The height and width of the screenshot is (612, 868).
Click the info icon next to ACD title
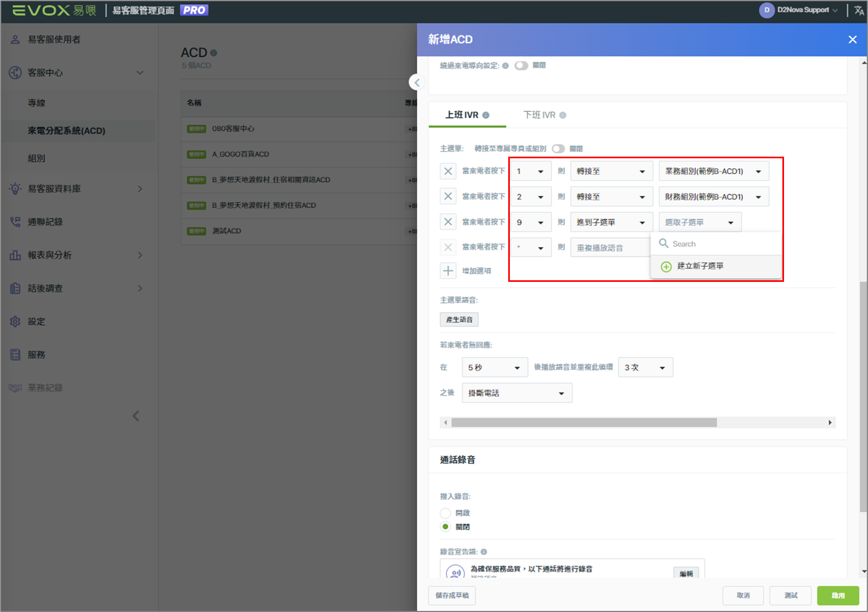click(213, 53)
